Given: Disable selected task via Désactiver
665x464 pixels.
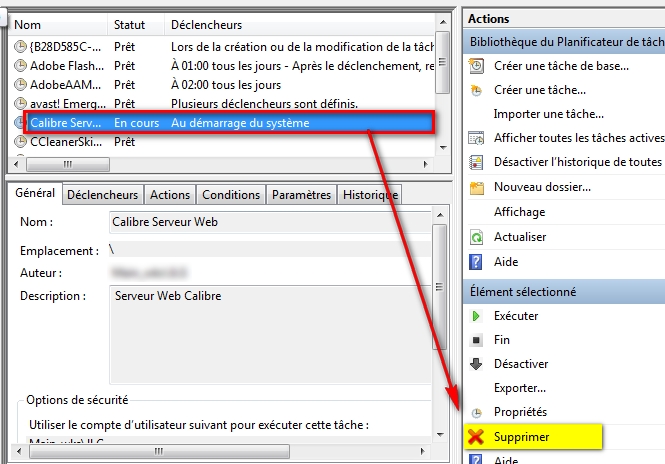Looking at the screenshot, I should [x=521, y=364].
